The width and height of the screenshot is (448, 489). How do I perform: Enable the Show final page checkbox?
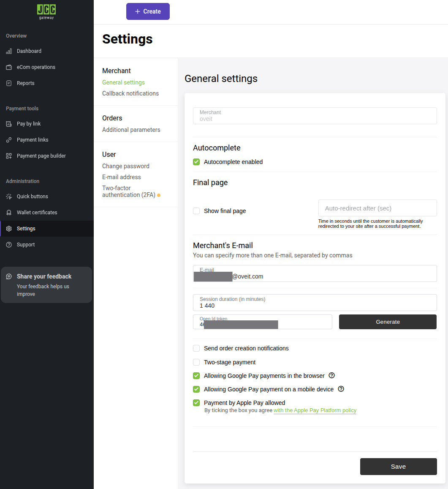[196, 211]
